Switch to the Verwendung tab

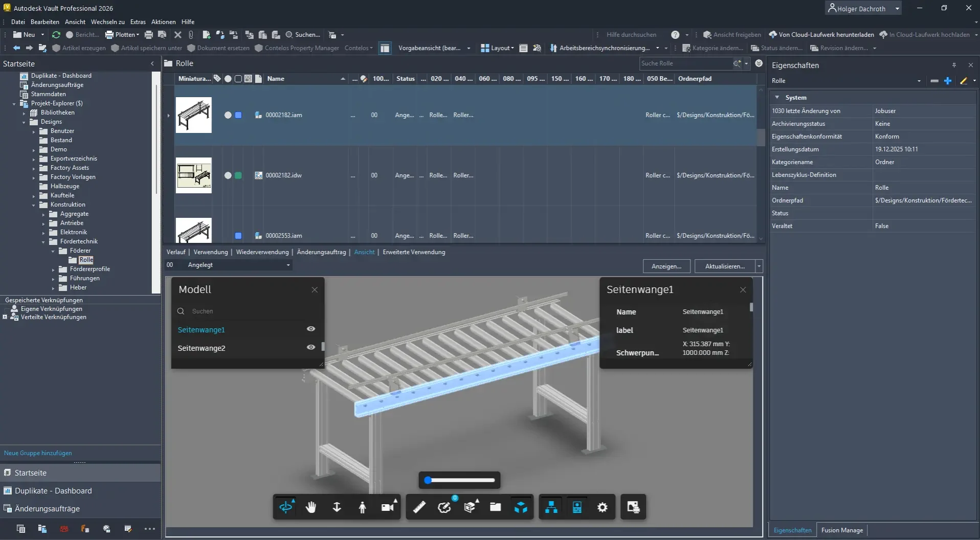211,252
